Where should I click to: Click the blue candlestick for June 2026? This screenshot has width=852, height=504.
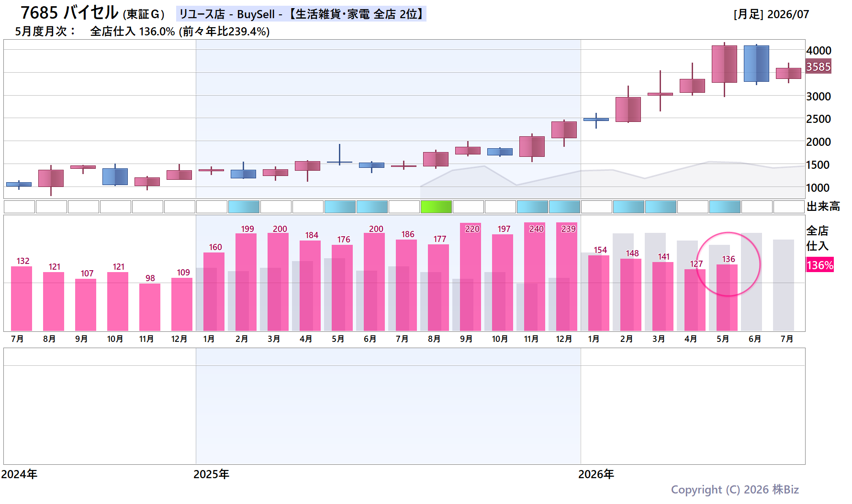(x=756, y=64)
